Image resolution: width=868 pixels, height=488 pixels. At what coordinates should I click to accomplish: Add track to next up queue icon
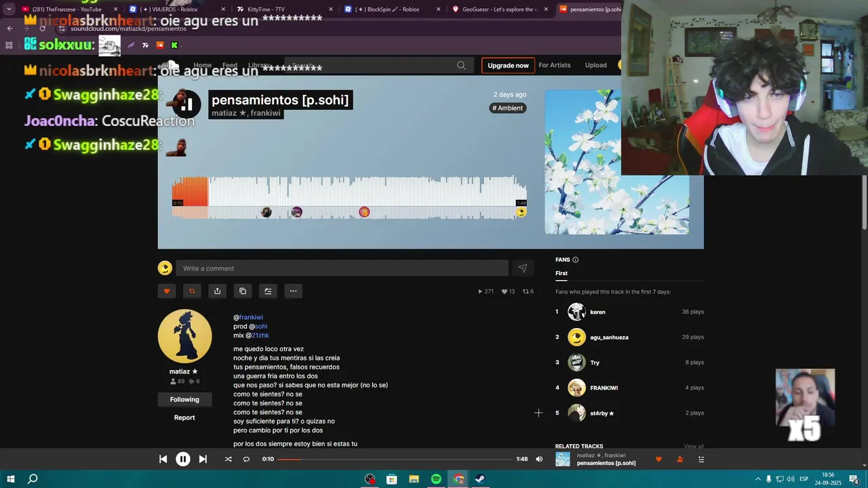[x=268, y=291]
